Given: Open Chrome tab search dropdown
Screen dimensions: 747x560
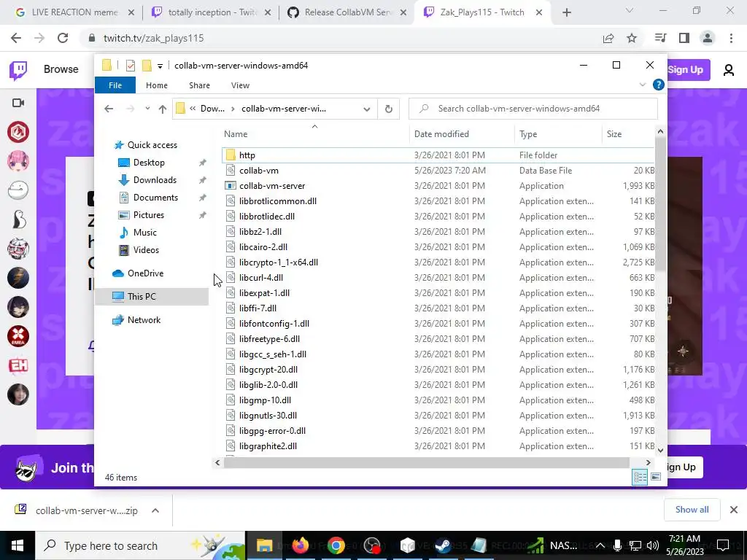Looking at the screenshot, I should 630,11.
